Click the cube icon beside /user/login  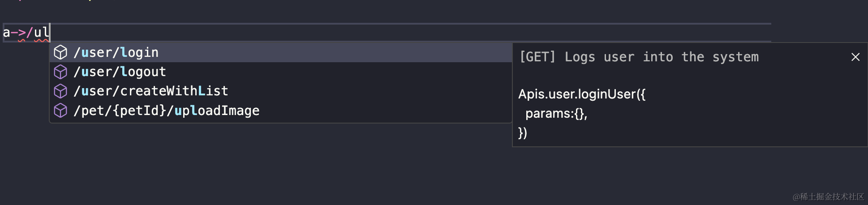(60, 52)
